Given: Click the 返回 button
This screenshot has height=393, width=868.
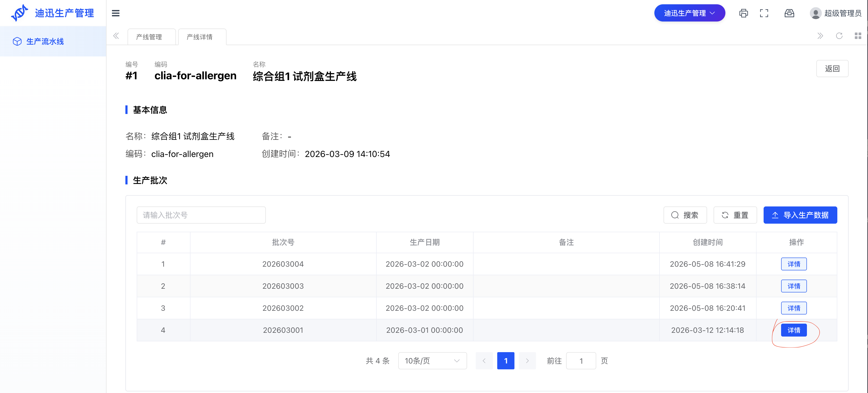Looking at the screenshot, I should pyautogui.click(x=832, y=69).
